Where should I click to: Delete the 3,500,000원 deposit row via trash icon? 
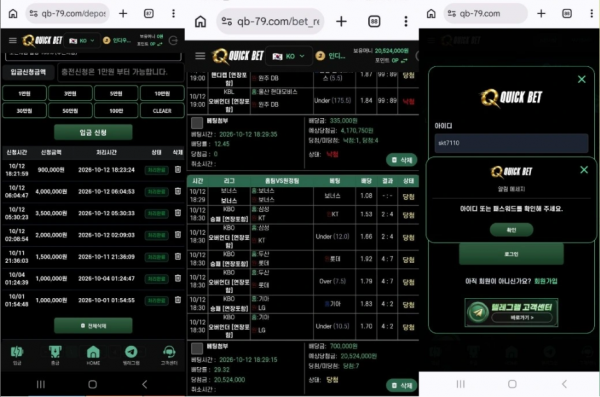[178, 213]
